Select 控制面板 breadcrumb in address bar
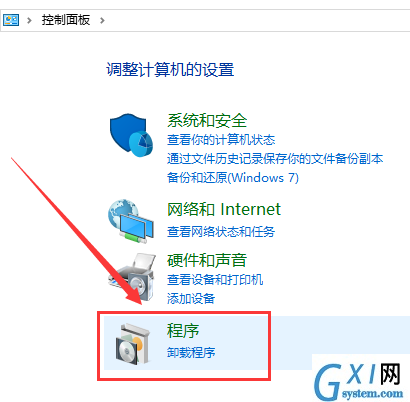The height and width of the screenshot is (402, 410). [x=66, y=20]
